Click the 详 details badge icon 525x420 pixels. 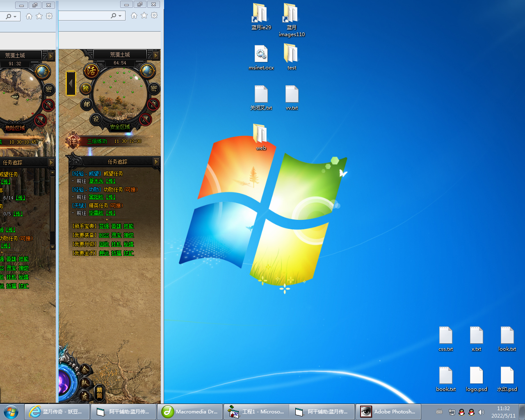click(x=73, y=141)
